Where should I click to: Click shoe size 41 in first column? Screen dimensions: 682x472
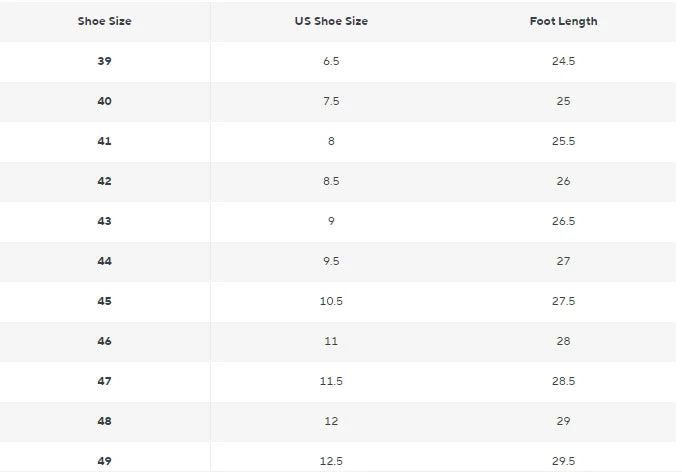(105, 141)
